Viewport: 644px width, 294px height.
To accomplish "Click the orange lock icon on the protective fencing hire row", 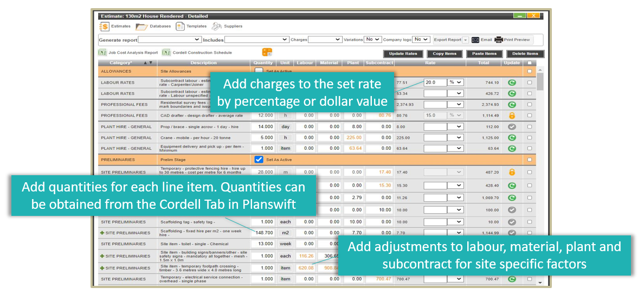I will pyautogui.click(x=511, y=172).
